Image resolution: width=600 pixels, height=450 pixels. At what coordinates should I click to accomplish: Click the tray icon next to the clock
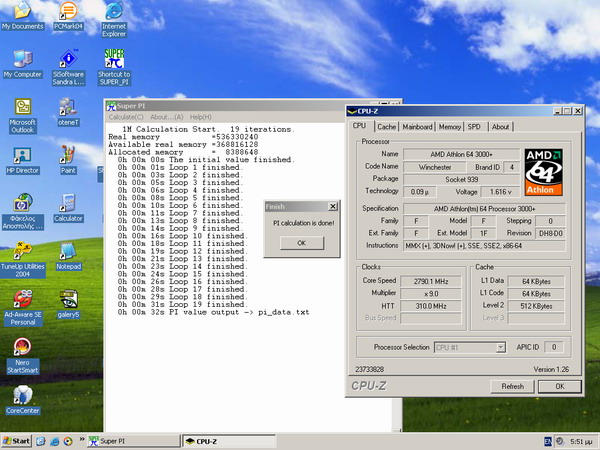(x=560, y=442)
